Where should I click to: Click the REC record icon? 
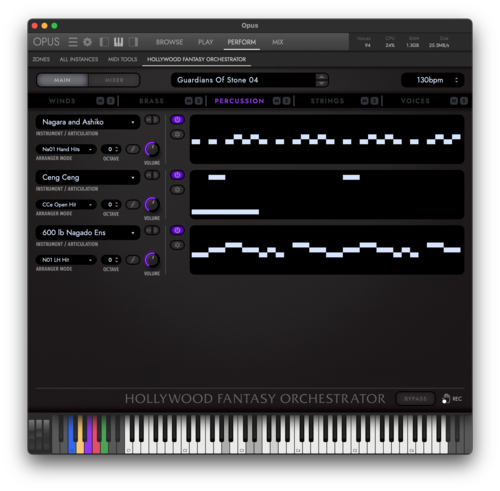[x=452, y=398]
